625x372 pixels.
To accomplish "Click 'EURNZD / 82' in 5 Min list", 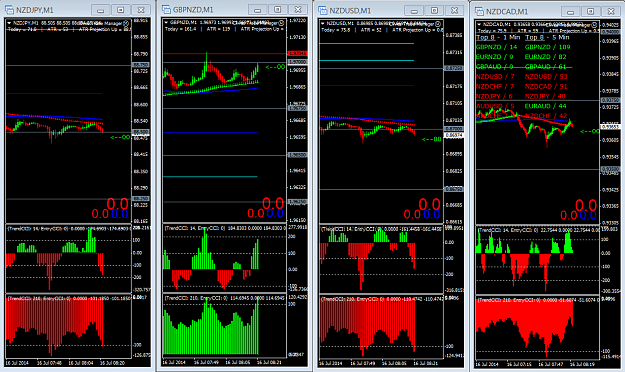I will (546, 57).
